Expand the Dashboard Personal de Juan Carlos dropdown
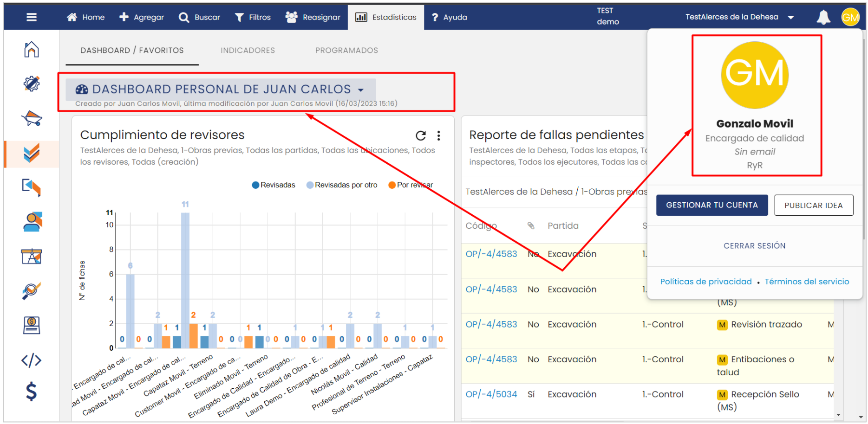This screenshot has width=868, height=424. click(360, 90)
